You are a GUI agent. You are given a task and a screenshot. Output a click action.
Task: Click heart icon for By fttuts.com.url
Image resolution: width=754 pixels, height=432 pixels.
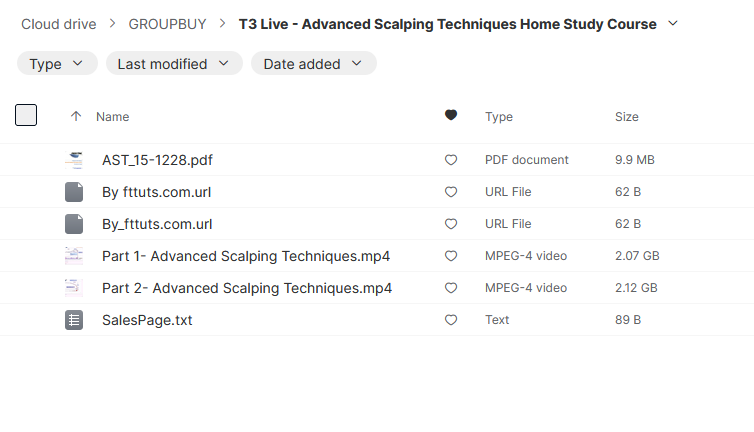coord(451,192)
